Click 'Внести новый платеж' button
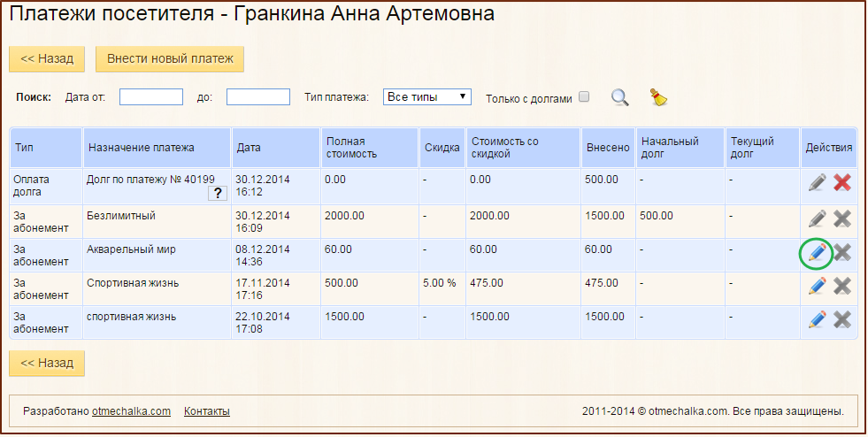The image size is (868, 437). coord(170,58)
